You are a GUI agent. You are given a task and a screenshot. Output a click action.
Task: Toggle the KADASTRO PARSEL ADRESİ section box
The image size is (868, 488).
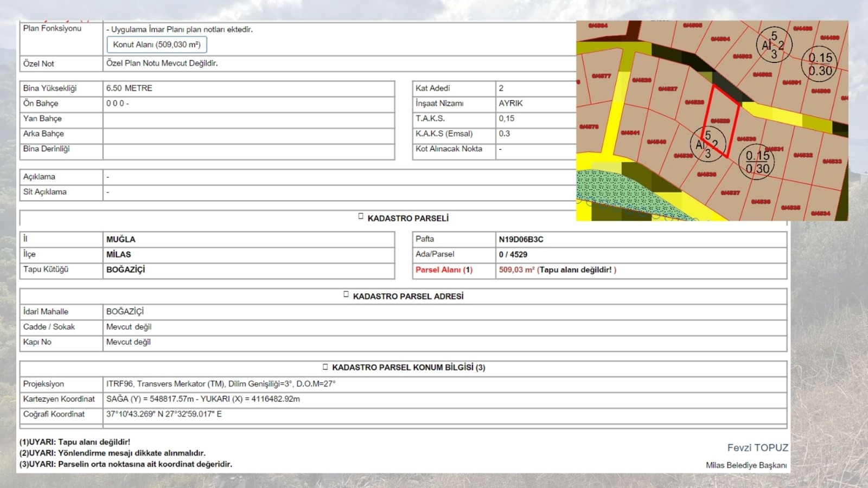pyautogui.click(x=346, y=294)
